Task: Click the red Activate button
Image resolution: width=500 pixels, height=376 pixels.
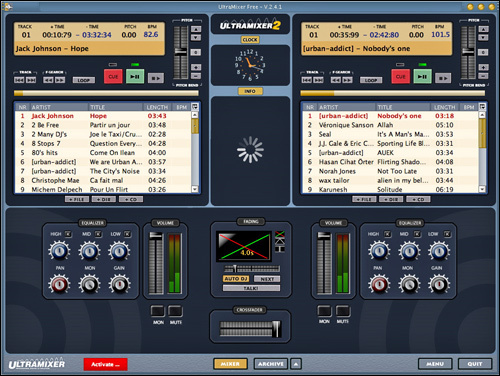Action: pyautogui.click(x=105, y=364)
